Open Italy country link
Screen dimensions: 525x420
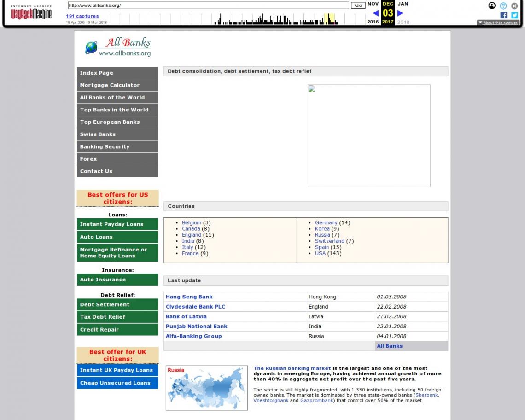(x=187, y=247)
